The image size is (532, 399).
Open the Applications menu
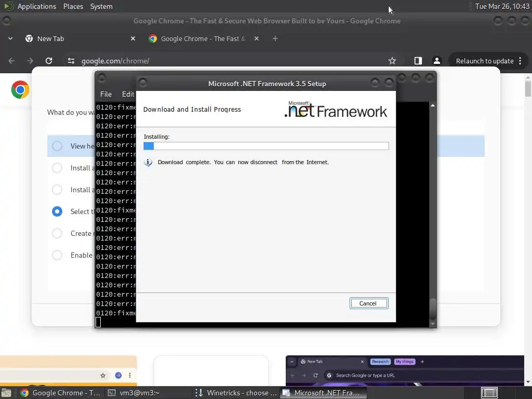click(x=37, y=6)
